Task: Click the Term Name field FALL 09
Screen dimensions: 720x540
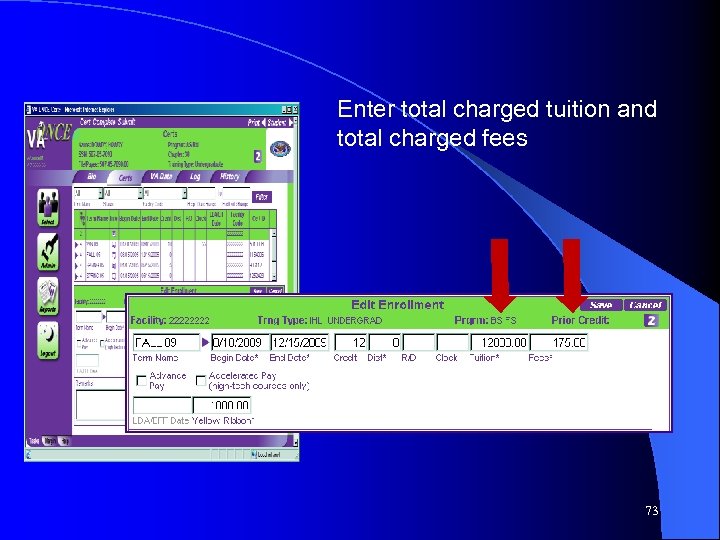Action: tap(166, 343)
